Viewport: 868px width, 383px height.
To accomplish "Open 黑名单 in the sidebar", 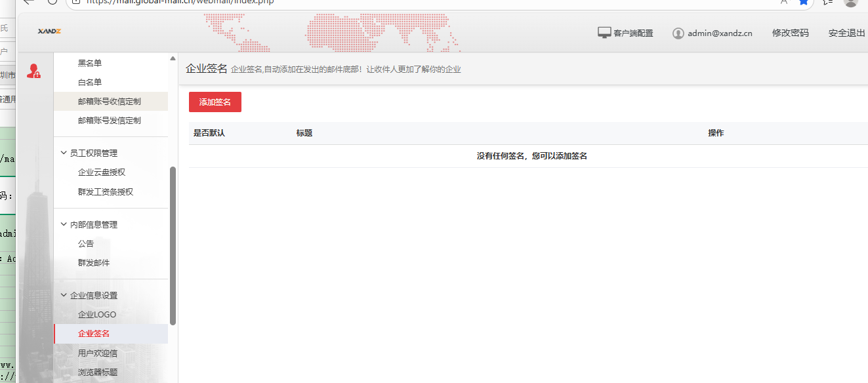I will coord(90,63).
